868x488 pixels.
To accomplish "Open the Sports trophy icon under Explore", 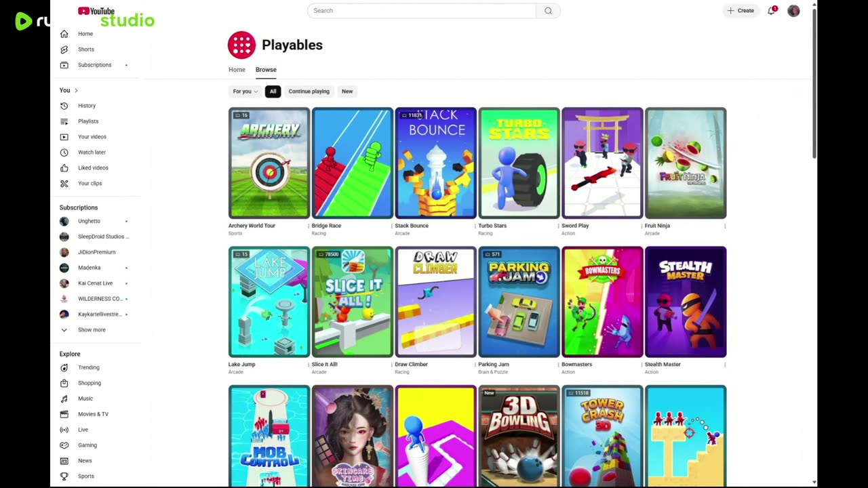I will [x=64, y=476].
